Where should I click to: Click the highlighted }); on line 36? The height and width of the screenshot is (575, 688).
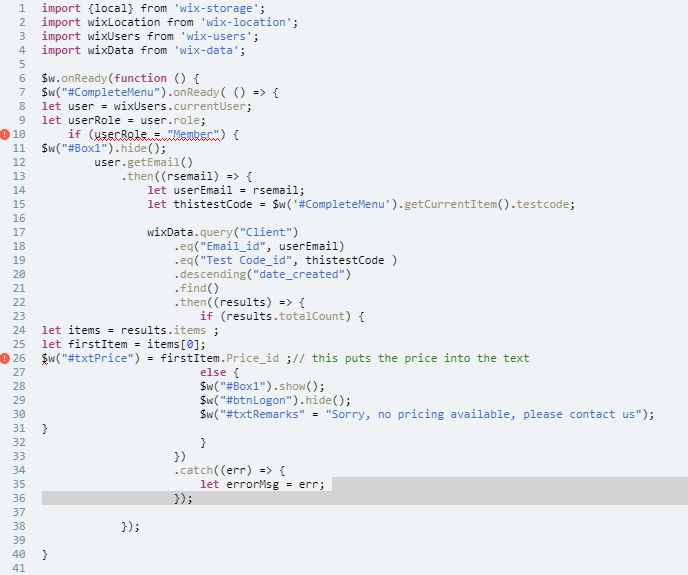coord(183,499)
